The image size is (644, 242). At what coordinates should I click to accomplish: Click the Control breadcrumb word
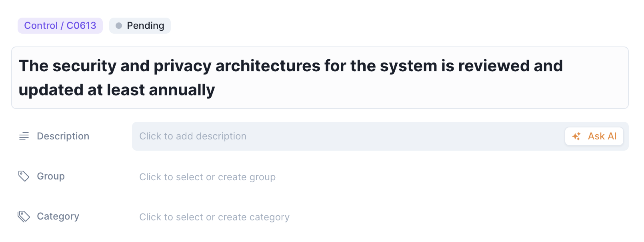(41, 26)
